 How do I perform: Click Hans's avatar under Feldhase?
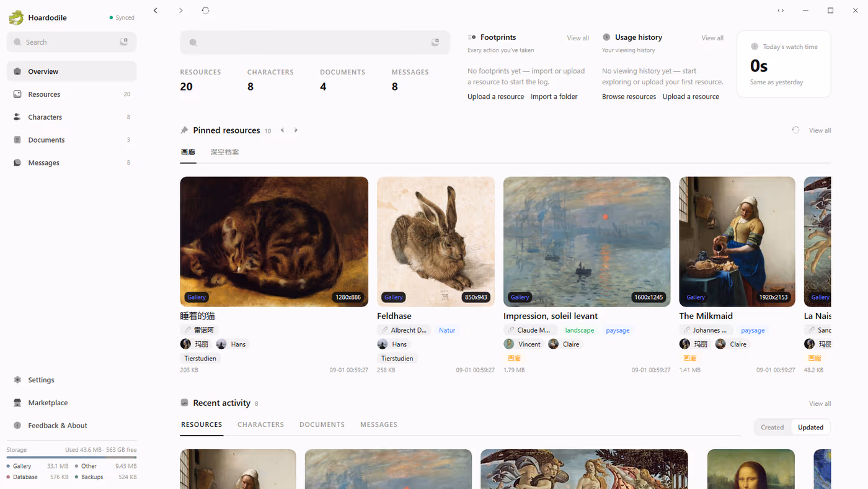pos(383,344)
